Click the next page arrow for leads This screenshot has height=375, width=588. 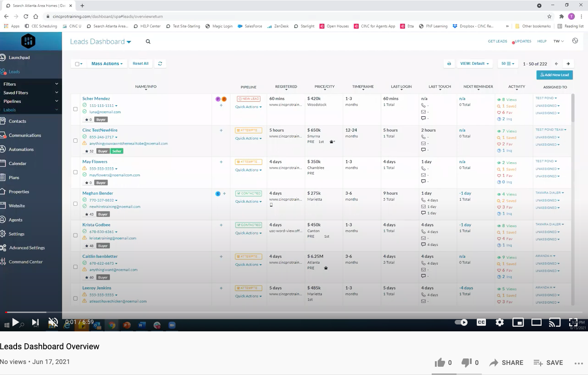(568, 63)
